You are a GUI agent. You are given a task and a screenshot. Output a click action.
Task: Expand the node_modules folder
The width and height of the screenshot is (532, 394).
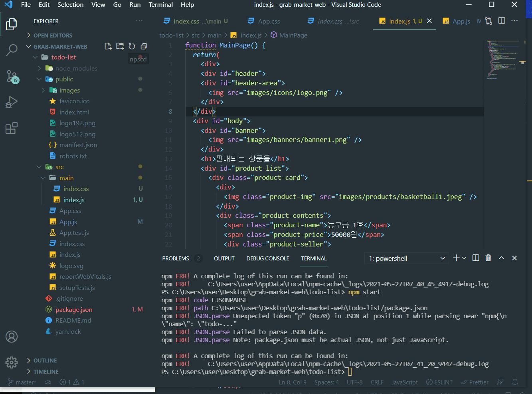[x=76, y=68]
